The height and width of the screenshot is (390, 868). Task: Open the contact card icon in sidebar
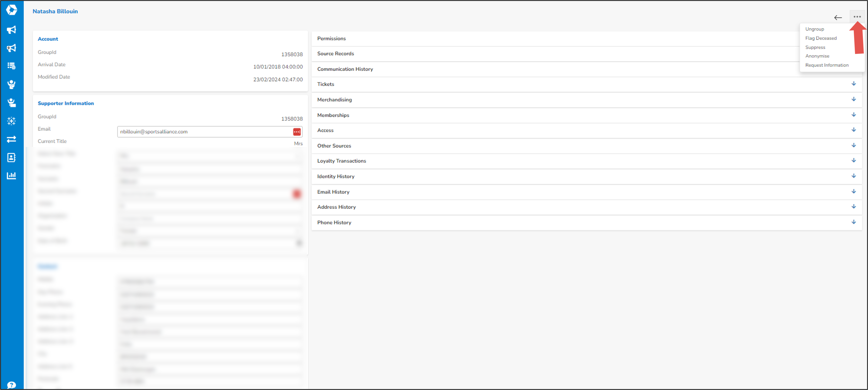click(x=11, y=157)
